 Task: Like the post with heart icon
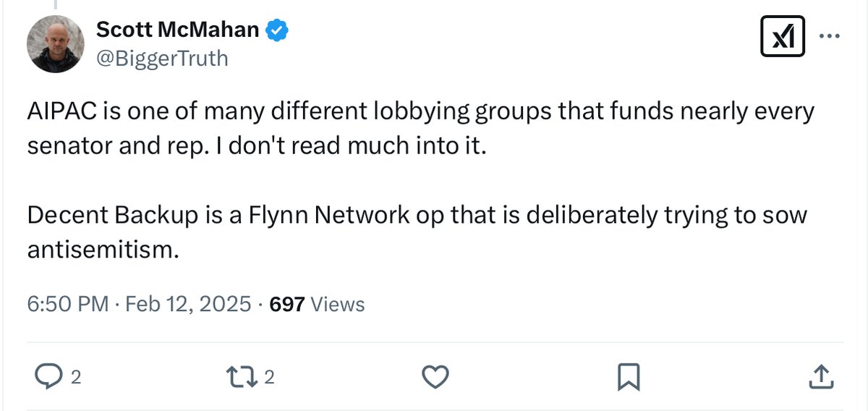pos(435,376)
